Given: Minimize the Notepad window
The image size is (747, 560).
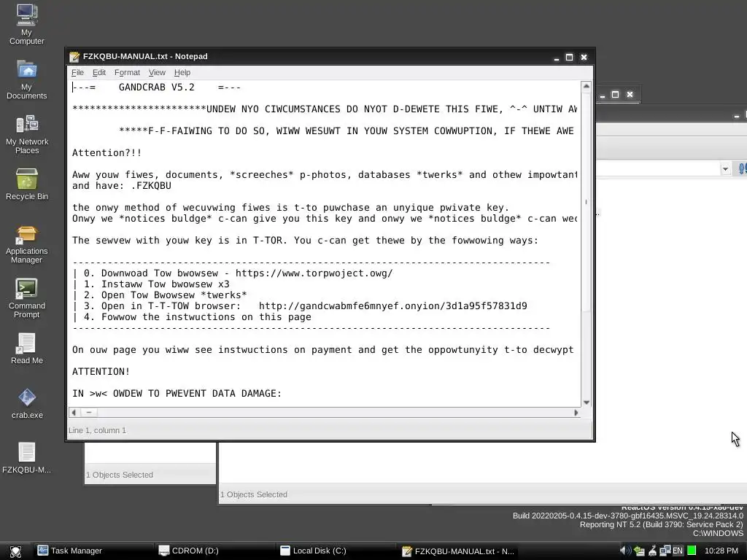Looking at the screenshot, I should 556,57.
